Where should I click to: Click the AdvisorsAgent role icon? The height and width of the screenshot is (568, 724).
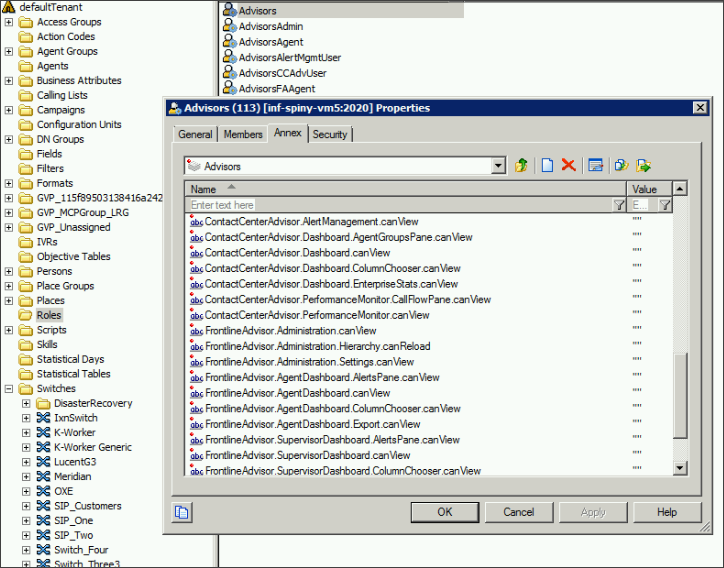(229, 42)
